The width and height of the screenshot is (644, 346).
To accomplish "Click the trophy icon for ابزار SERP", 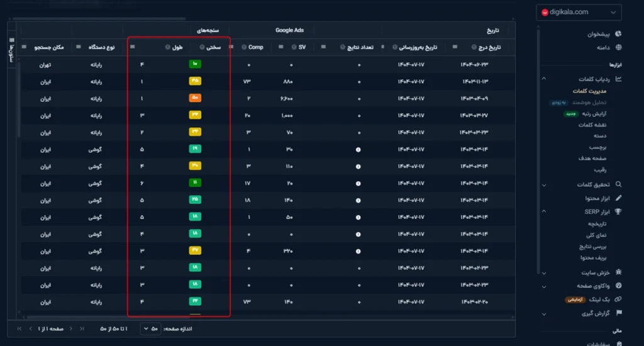I will (x=618, y=211).
